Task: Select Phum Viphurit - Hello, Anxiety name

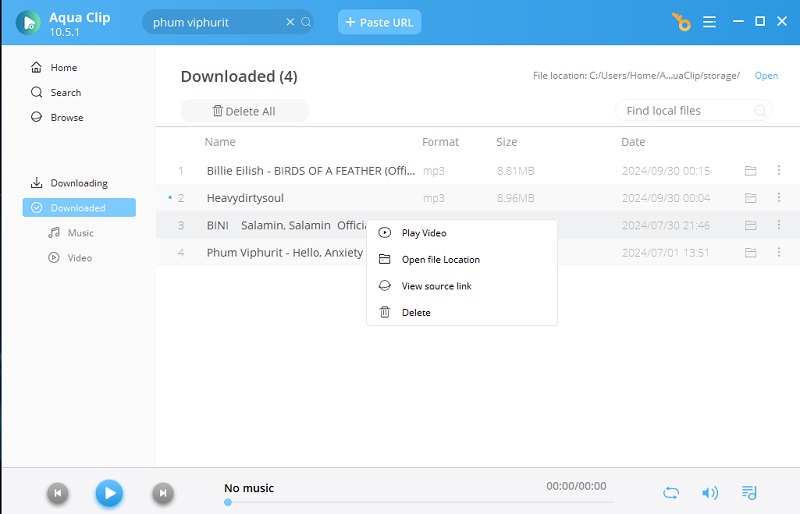Action: (x=285, y=253)
